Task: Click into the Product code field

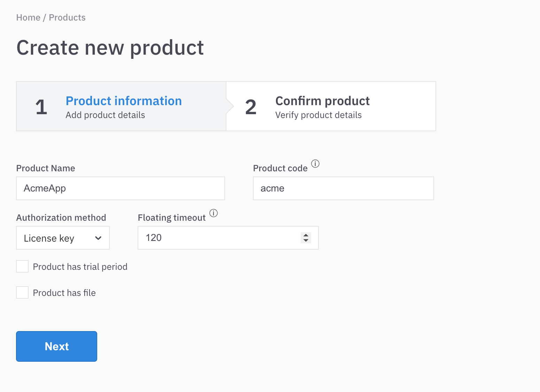Action: click(x=344, y=188)
